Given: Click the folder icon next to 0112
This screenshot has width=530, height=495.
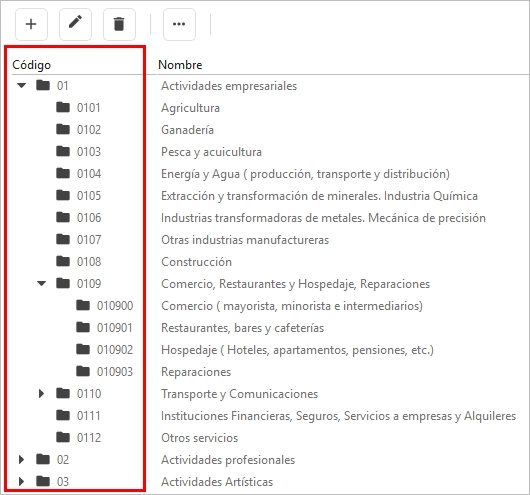Looking at the screenshot, I should (63, 437).
